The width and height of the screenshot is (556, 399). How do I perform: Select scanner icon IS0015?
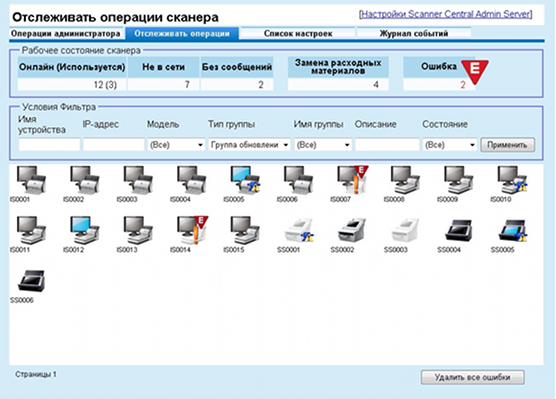coord(245,230)
